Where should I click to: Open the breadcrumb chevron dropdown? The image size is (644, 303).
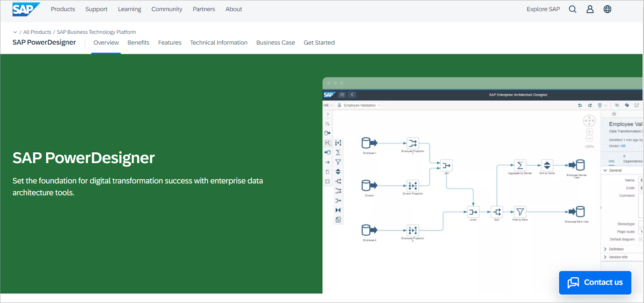click(x=15, y=32)
